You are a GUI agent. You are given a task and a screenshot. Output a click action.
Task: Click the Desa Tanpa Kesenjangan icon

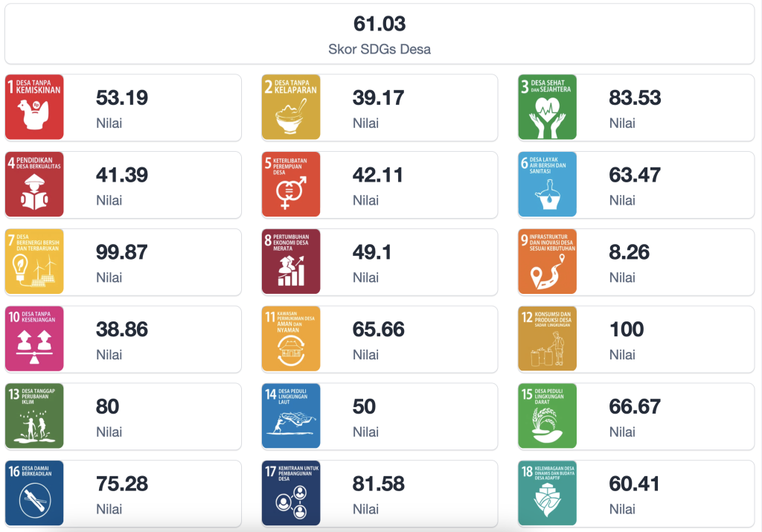[x=34, y=339]
